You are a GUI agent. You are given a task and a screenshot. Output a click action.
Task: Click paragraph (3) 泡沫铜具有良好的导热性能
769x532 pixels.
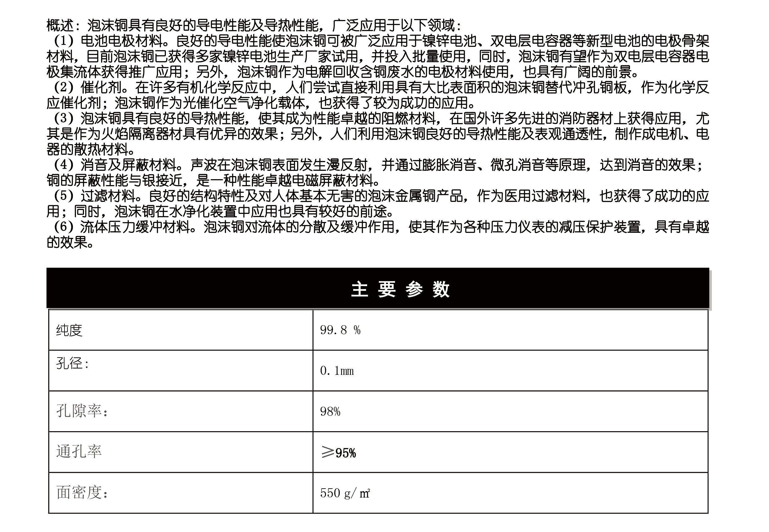pos(378,134)
